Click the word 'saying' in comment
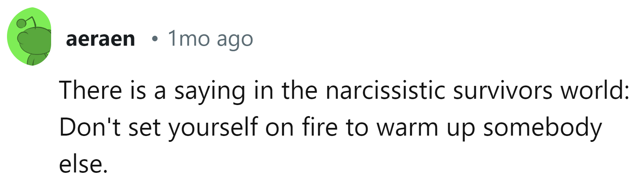The image size is (644, 185). pyautogui.click(x=209, y=90)
